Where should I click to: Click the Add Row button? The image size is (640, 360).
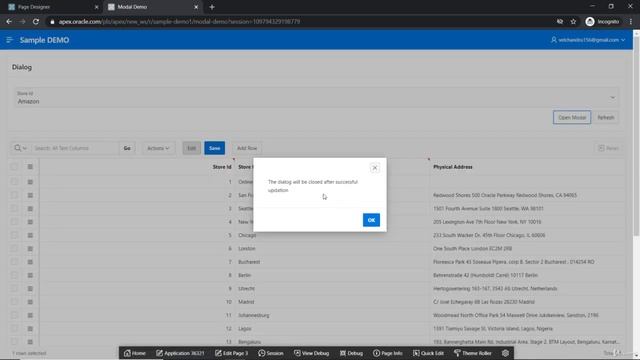tap(247, 148)
